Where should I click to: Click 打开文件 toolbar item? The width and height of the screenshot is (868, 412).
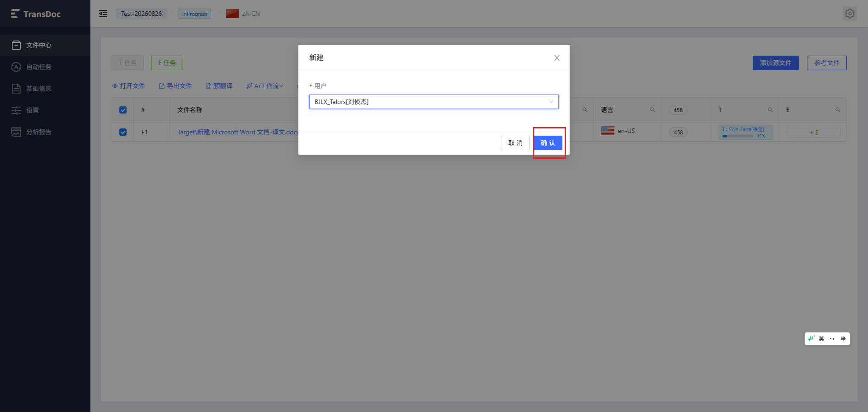click(128, 86)
